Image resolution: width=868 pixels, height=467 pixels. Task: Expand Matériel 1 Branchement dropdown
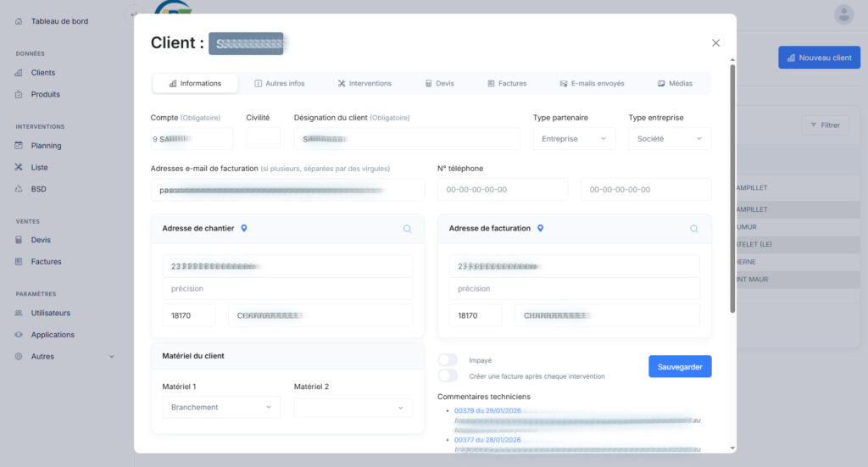(x=220, y=408)
